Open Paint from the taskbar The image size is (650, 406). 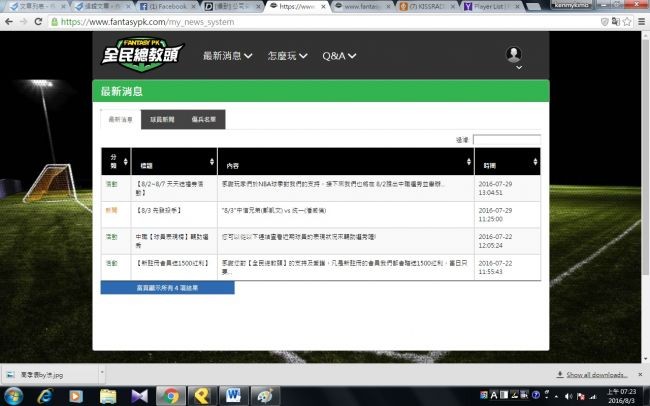[265, 396]
